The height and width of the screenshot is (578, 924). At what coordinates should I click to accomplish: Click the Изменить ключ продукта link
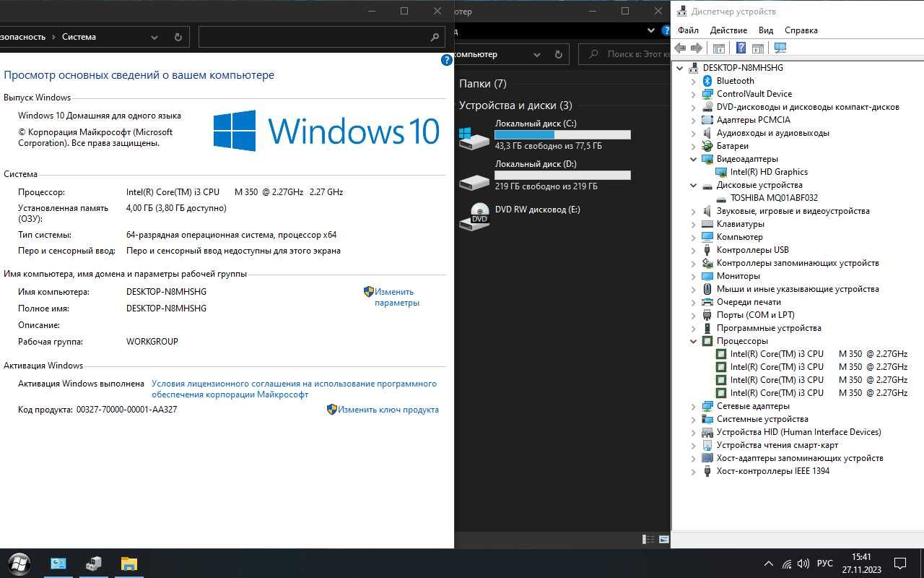[x=388, y=410]
